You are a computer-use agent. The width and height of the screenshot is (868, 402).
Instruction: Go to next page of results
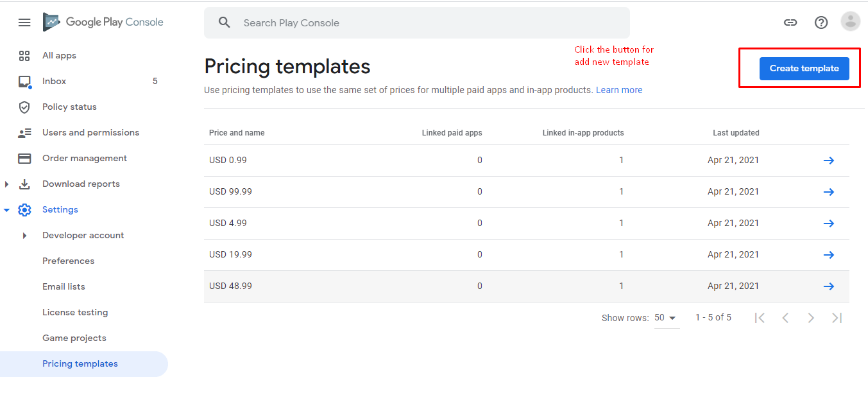pos(811,318)
